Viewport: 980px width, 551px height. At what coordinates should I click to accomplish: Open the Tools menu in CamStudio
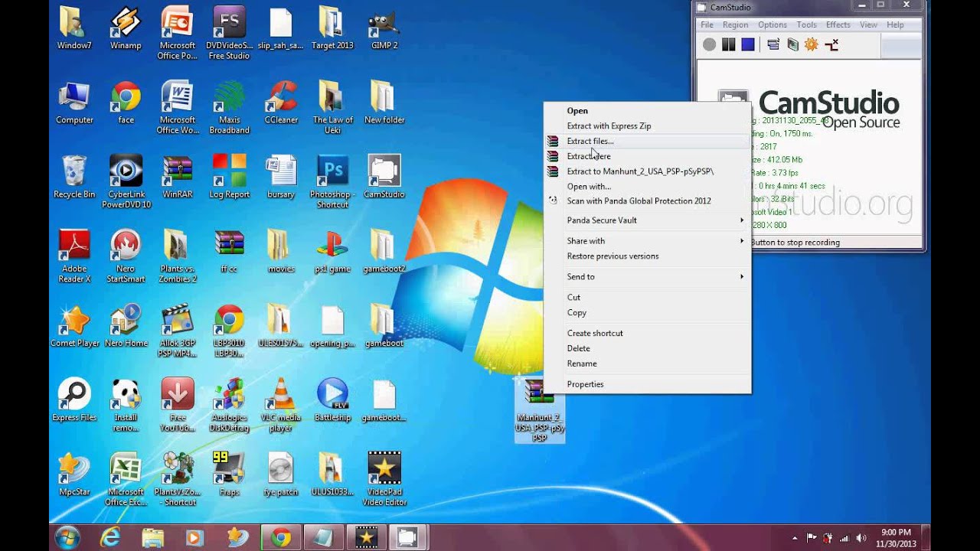806,24
